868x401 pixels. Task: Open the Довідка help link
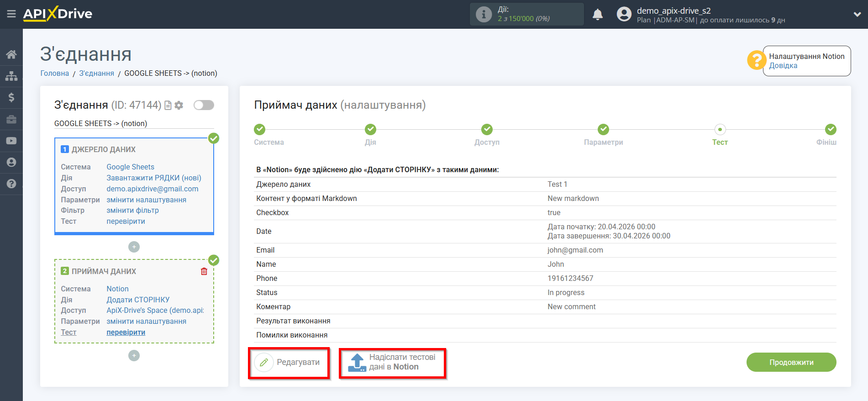[x=783, y=66]
